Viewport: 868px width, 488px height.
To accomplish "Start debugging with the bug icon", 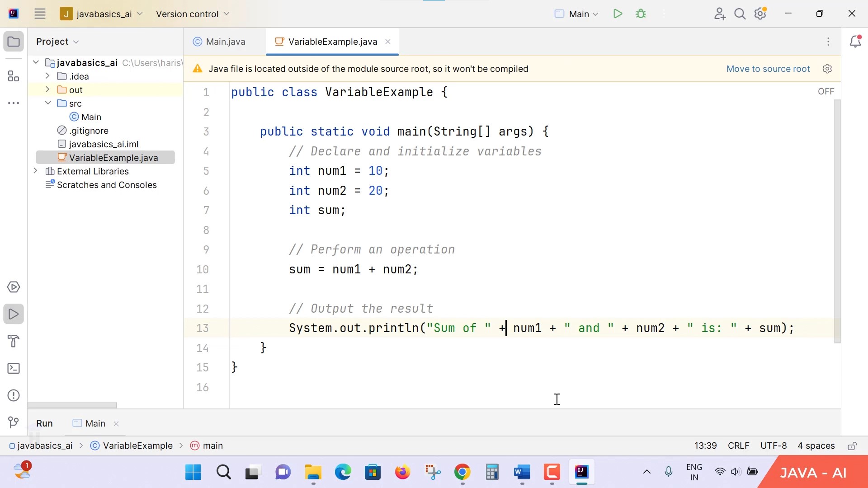I will click(641, 14).
